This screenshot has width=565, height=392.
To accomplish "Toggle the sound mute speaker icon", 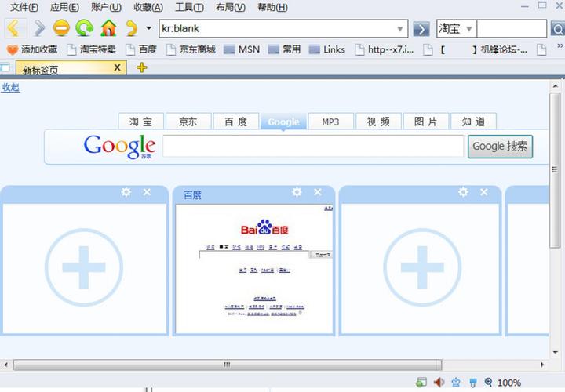I will coord(439,382).
